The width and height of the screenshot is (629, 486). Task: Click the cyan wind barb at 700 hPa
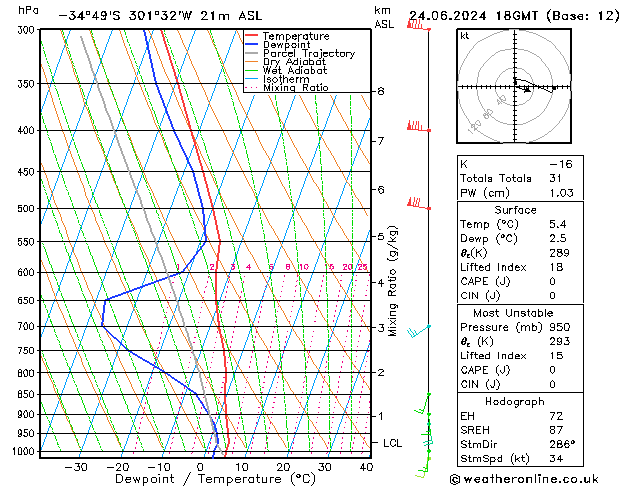coord(419,331)
